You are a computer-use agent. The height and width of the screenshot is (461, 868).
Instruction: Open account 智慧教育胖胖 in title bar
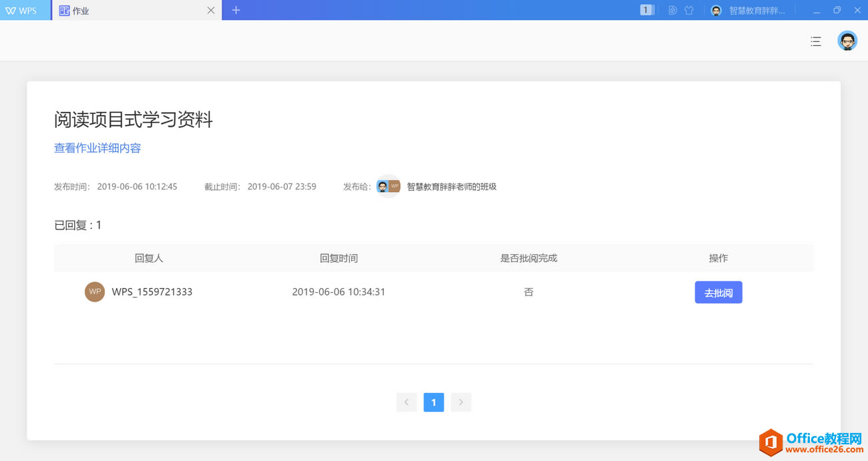(748, 11)
